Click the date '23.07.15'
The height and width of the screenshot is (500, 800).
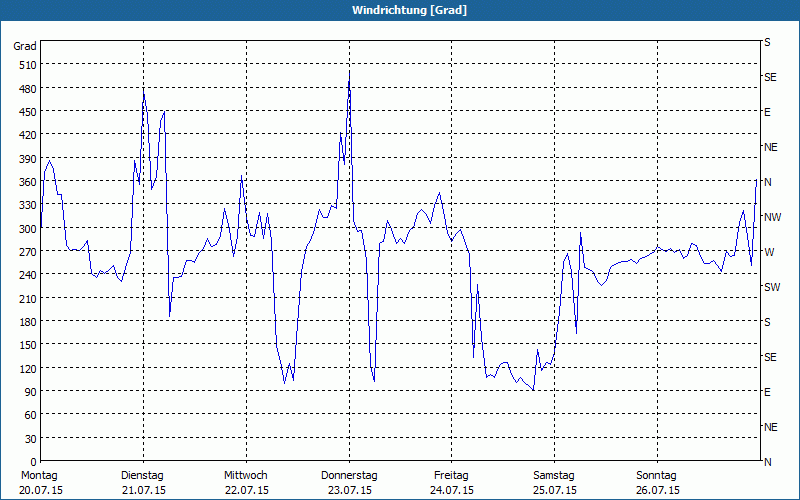[x=350, y=490]
